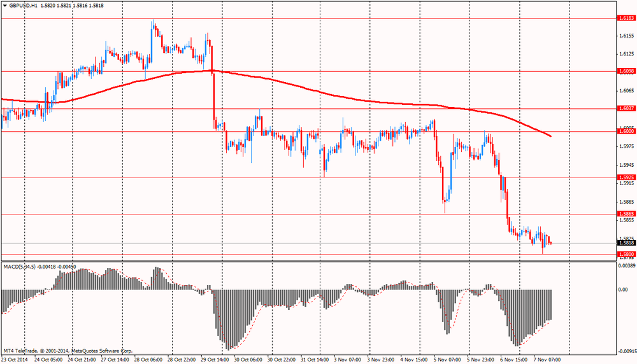Click the red 1.6098 level label
Image resolution: width=637 pixels, height=364 pixels.
(626, 71)
